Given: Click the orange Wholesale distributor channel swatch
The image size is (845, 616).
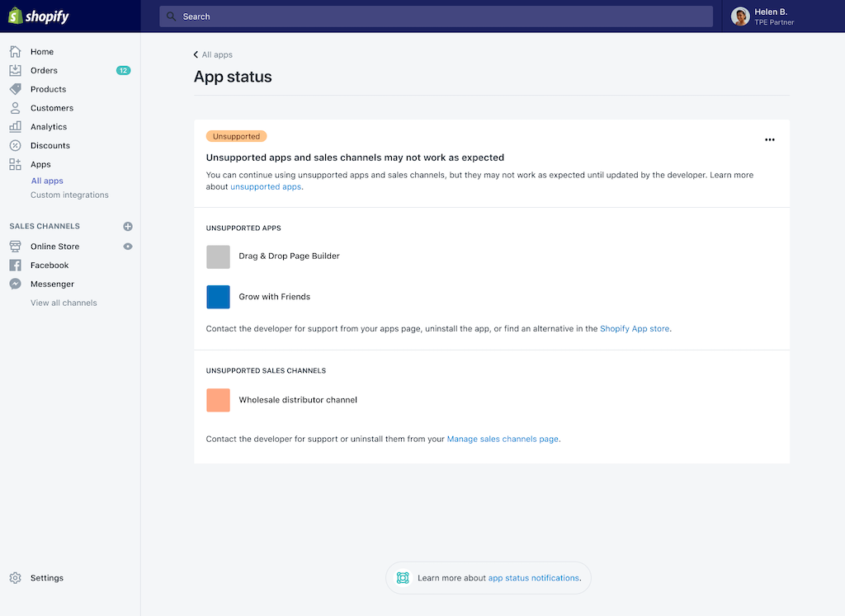Looking at the screenshot, I should point(218,401).
